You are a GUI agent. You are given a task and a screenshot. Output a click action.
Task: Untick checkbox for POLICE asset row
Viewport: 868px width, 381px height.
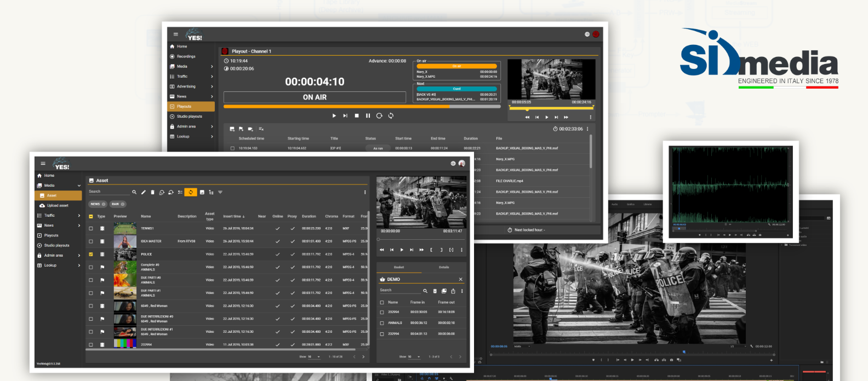[91, 254]
